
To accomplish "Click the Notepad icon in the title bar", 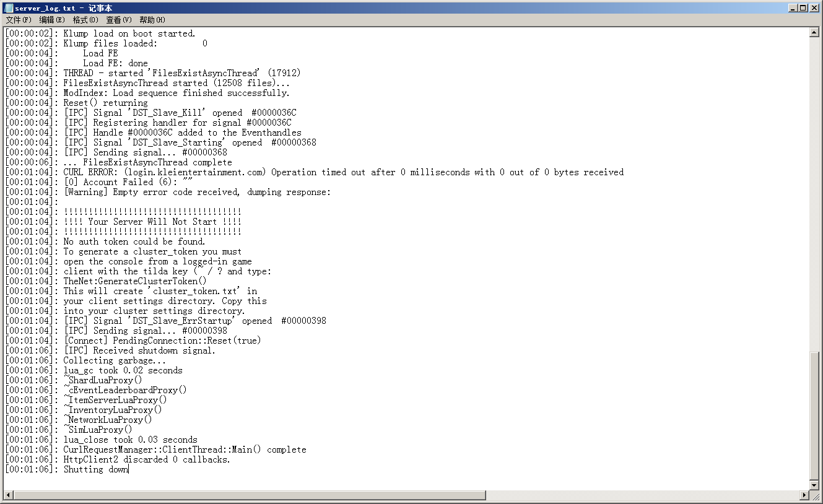I will pos(9,8).
